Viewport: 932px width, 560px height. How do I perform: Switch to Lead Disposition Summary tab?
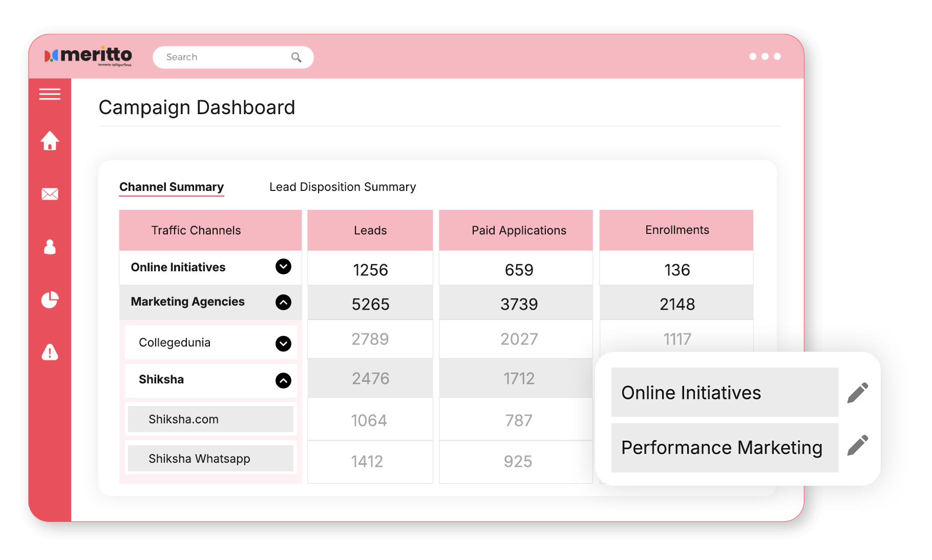pos(342,187)
